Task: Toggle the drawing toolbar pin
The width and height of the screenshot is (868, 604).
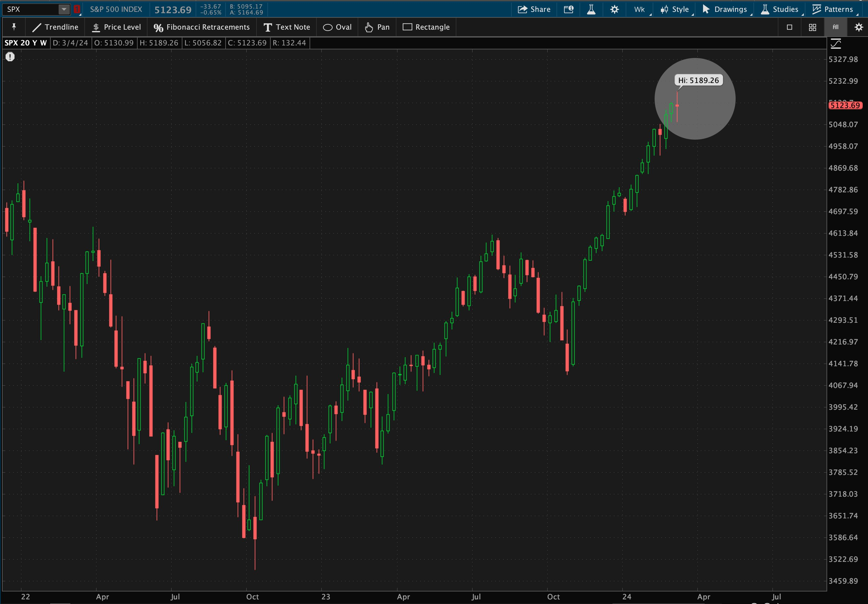Action: pyautogui.click(x=14, y=27)
